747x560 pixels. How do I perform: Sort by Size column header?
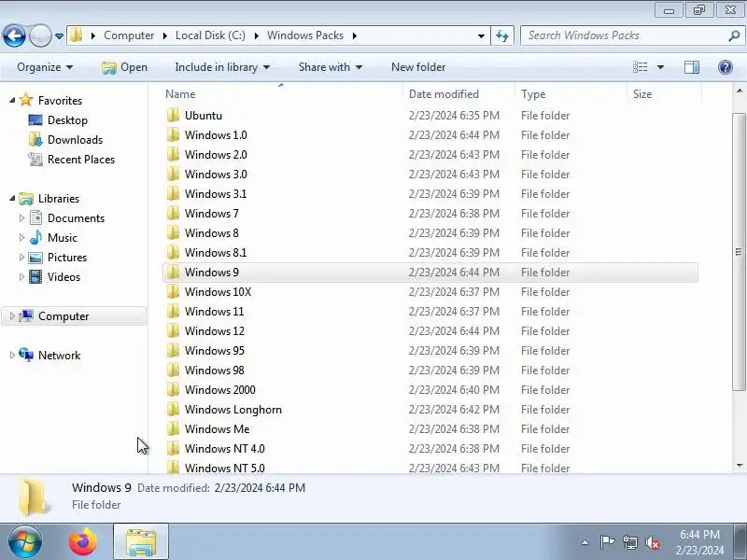point(664,94)
